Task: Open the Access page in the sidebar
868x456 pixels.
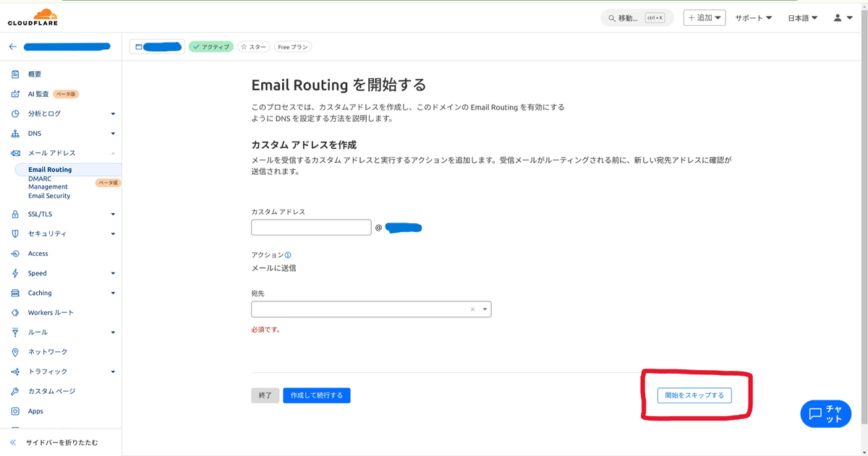Action: click(38, 254)
